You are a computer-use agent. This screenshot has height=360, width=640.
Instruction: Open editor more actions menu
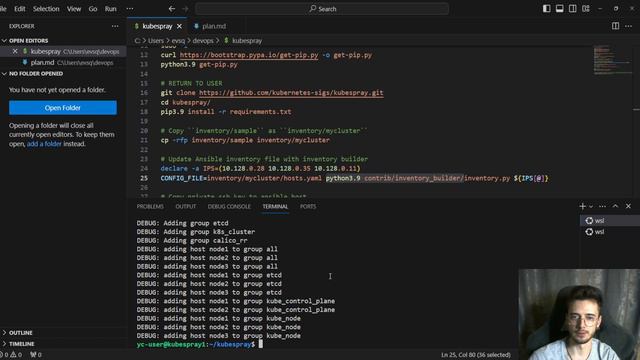click(629, 26)
